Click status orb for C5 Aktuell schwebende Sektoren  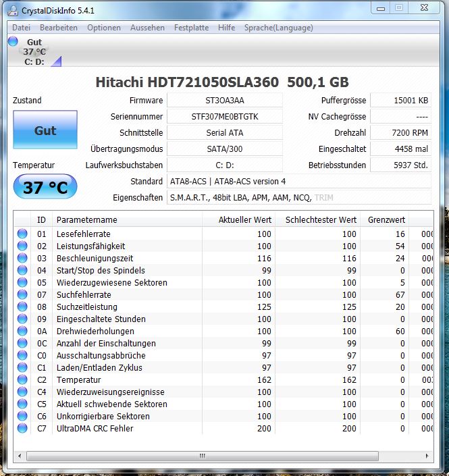click(22, 404)
